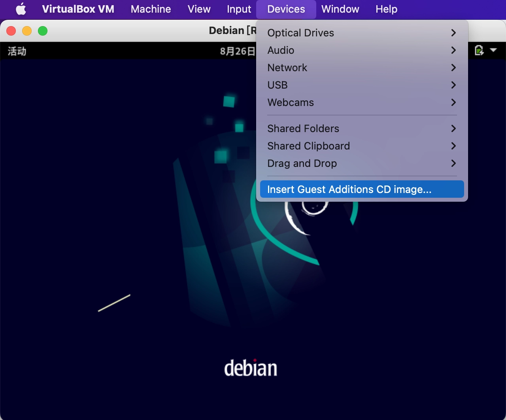This screenshot has width=506, height=420.
Task: Click the Network row chevron arrow
Action: click(x=453, y=68)
